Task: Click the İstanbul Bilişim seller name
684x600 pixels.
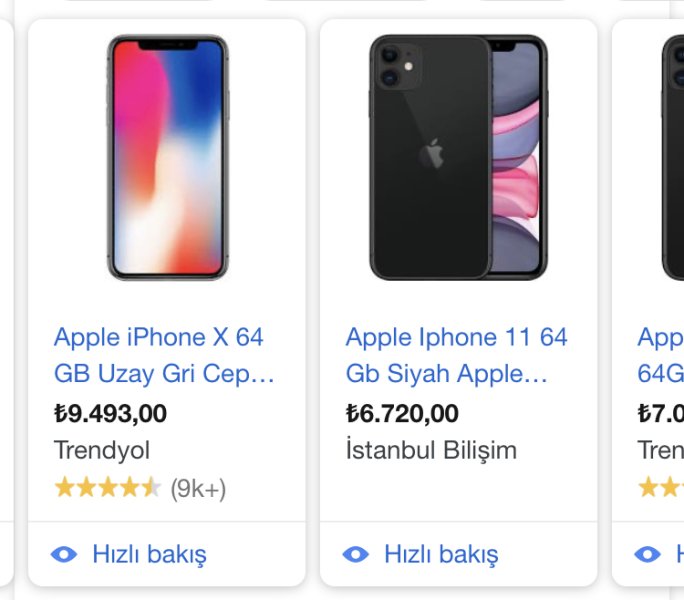Action: click(x=431, y=450)
